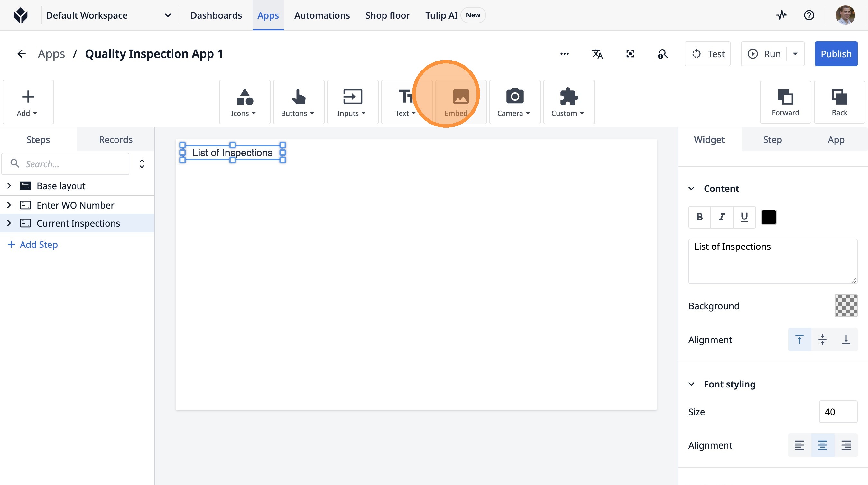The height and width of the screenshot is (485, 868).
Task: Click the font Size input field
Action: click(838, 412)
